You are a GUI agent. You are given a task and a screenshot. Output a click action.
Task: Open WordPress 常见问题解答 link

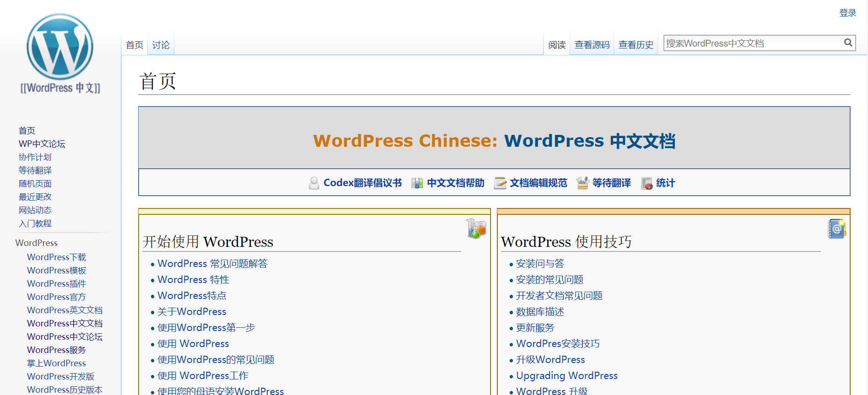pos(213,264)
